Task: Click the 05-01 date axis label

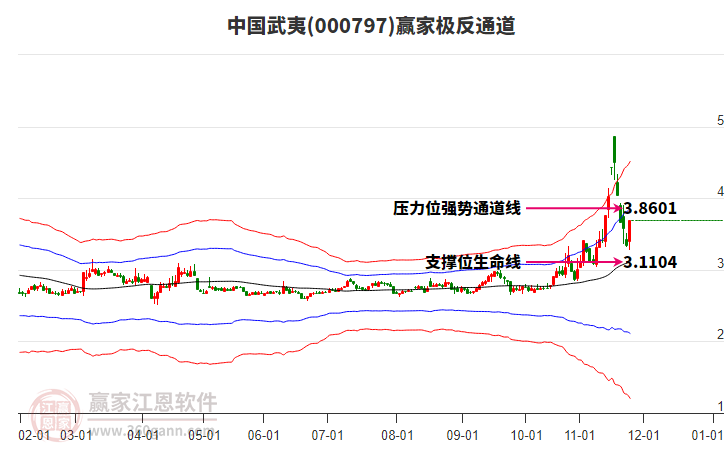Action: (x=204, y=436)
